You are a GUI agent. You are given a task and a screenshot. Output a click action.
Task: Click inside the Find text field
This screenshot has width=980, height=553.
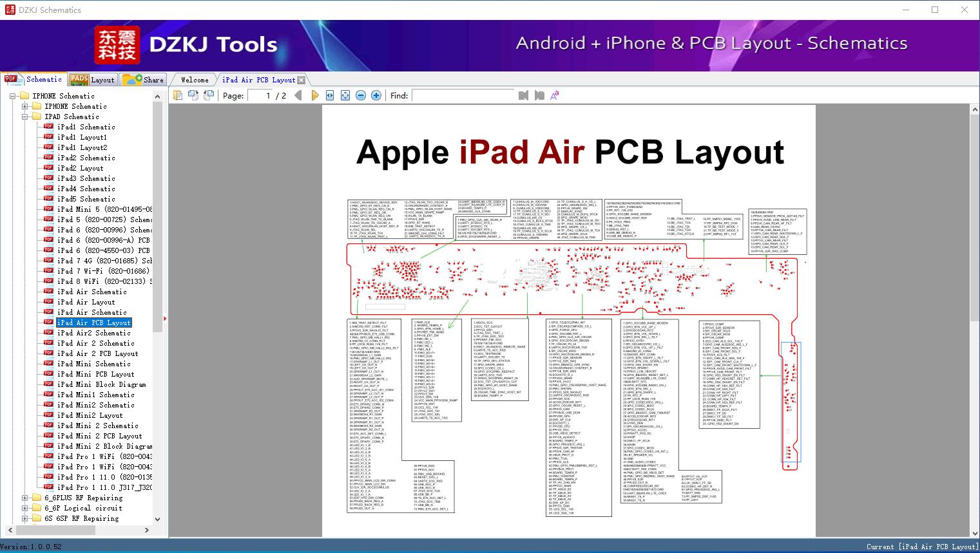(464, 95)
